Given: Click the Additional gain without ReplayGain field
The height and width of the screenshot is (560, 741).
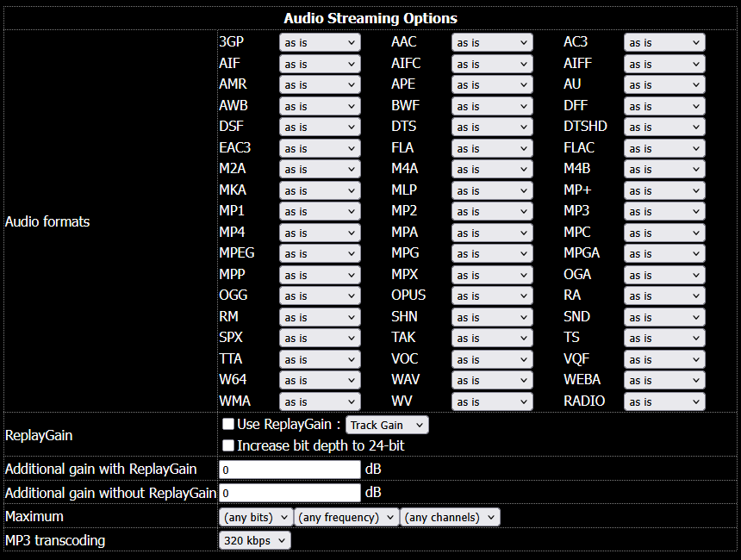Looking at the screenshot, I should pos(290,493).
